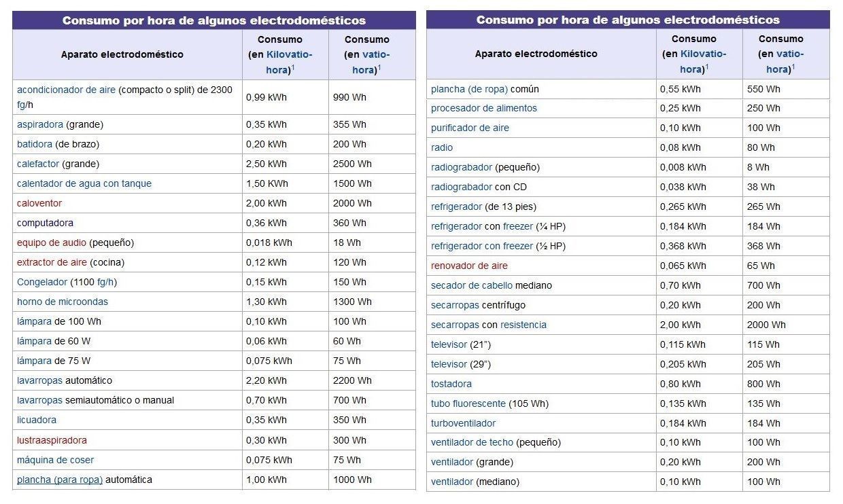Open the red 'caloventor' link
The width and height of the screenshot is (843, 504).
coord(39,203)
